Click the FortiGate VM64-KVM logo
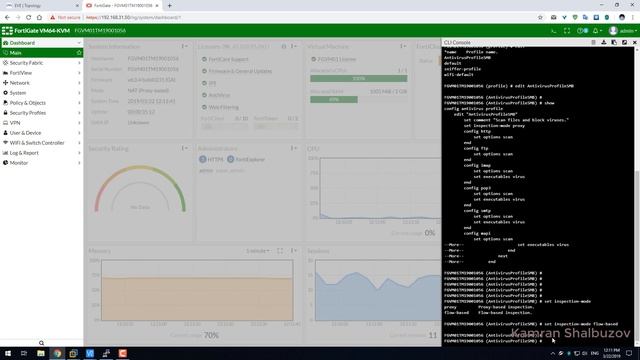The image size is (640, 360). pyautogui.click(x=36, y=31)
